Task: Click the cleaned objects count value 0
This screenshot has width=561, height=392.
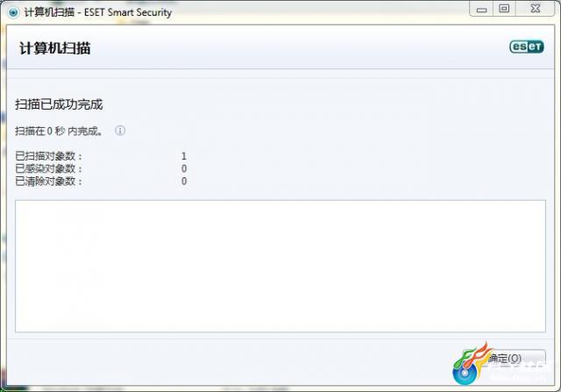Action: tap(184, 182)
